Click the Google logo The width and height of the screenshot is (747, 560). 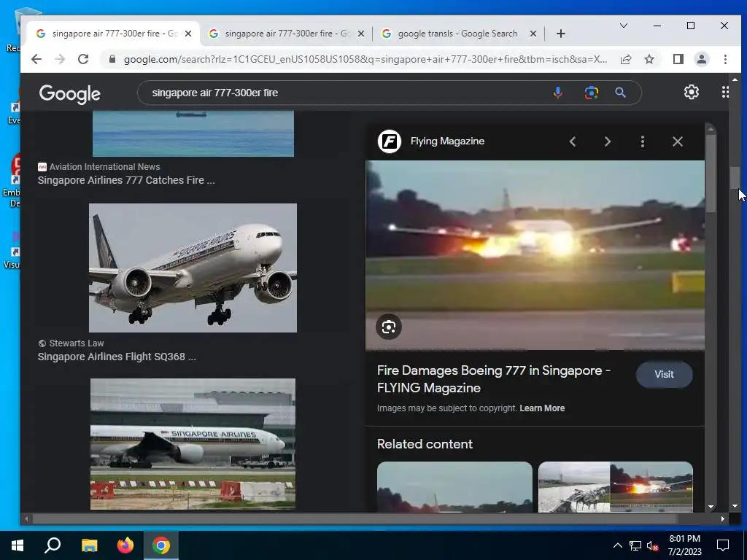pos(69,93)
